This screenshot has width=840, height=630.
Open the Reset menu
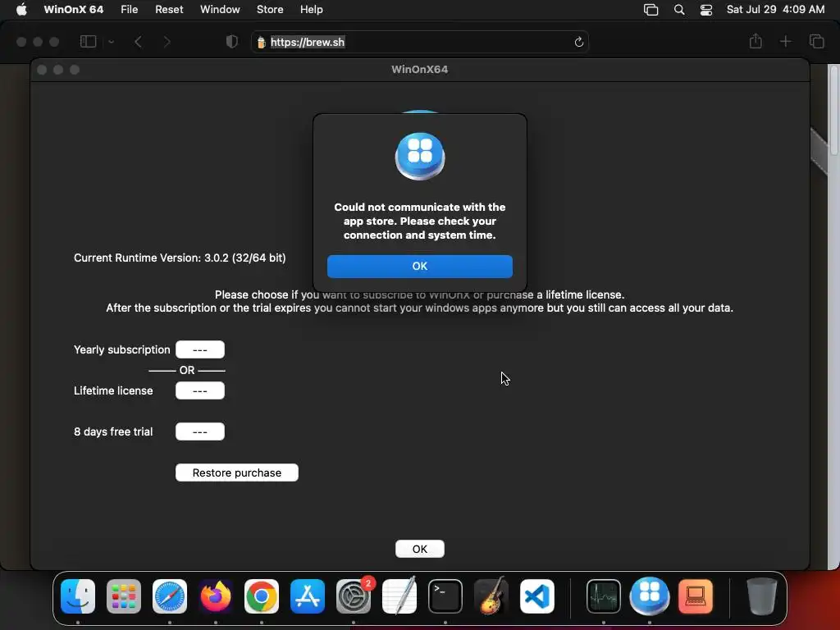169,10
